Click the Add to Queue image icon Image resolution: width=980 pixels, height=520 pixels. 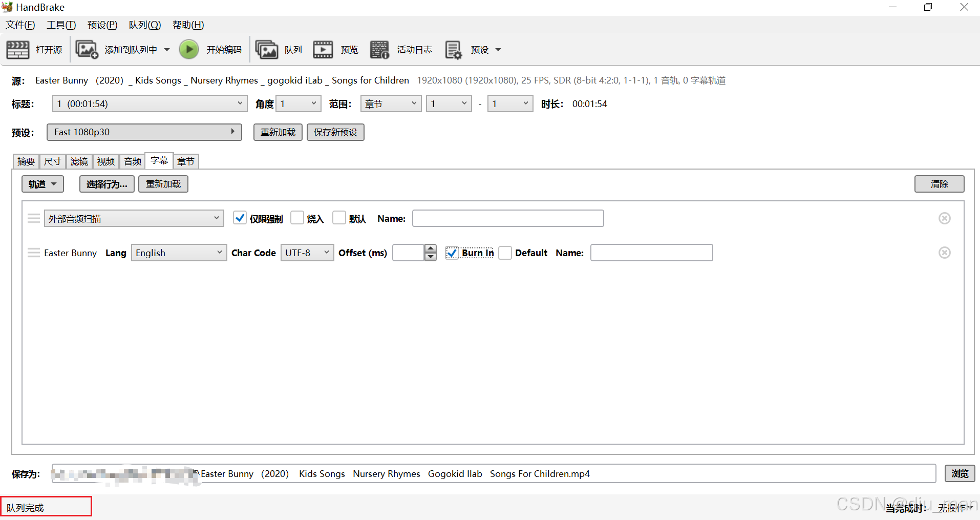click(87, 50)
